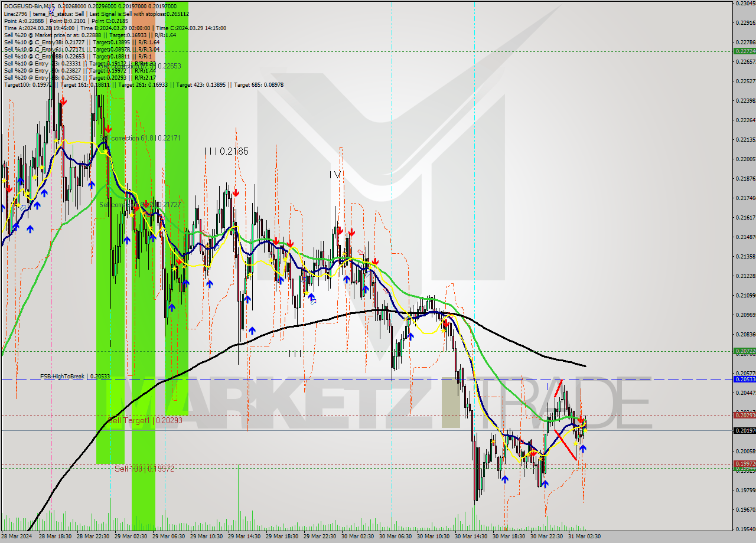Click the 0.20058 price axis value
756x543 pixels.
pyautogui.click(x=746, y=451)
